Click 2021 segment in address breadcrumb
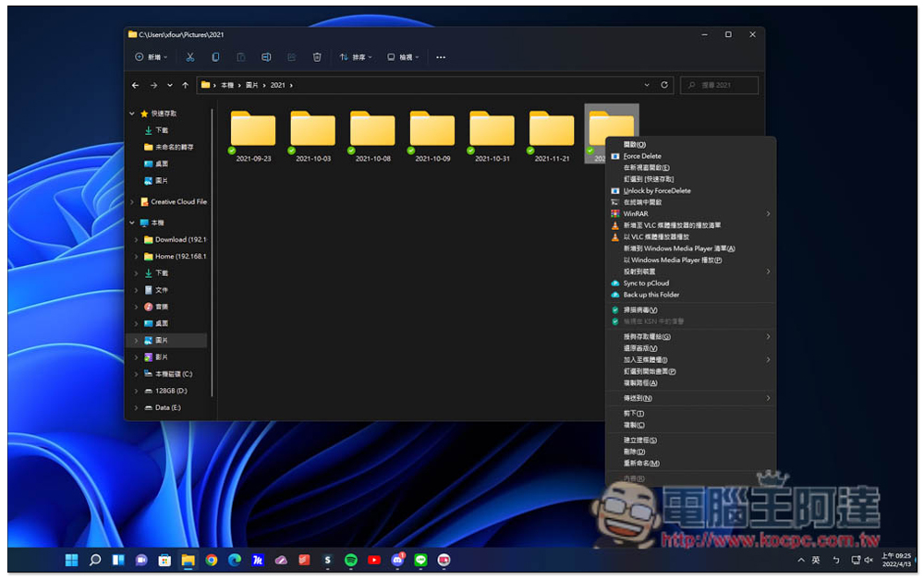924x579 pixels. pos(277,85)
